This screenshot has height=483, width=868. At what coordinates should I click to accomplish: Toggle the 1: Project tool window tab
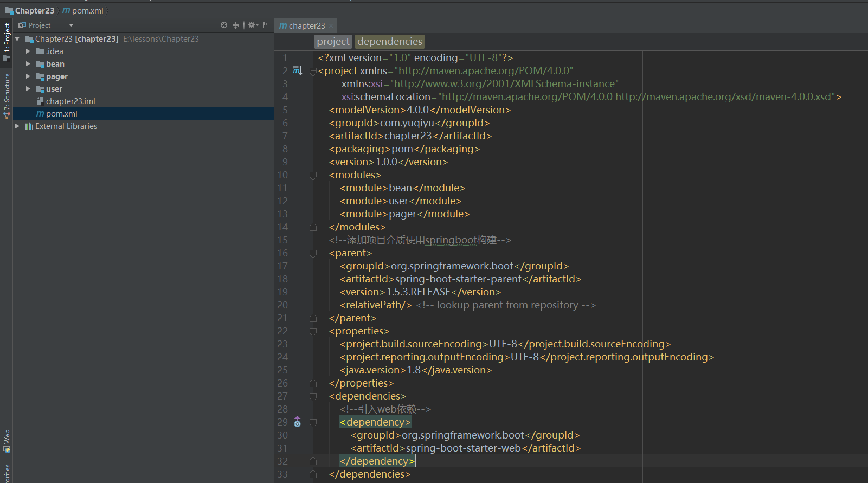[x=7, y=42]
